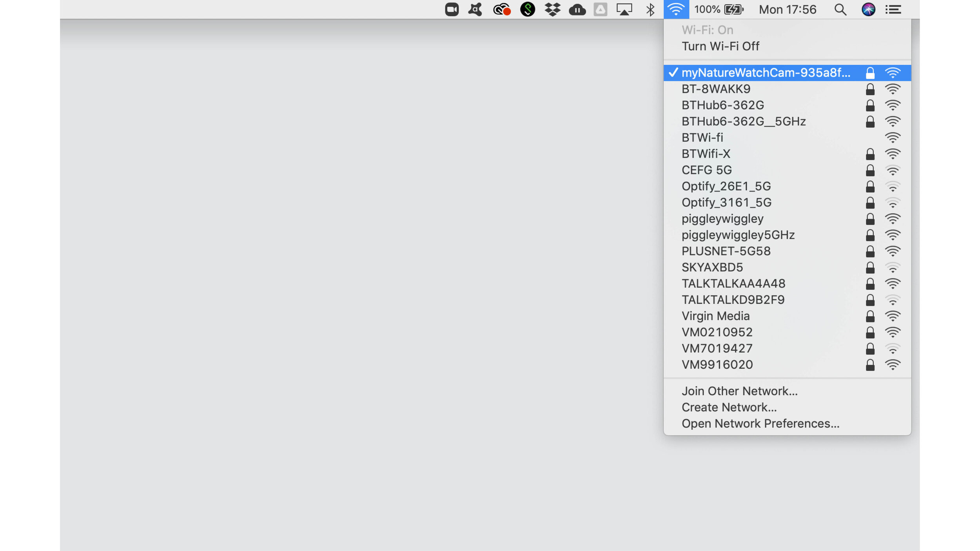Turn Wi-Fi Off
The width and height of the screenshot is (980, 551).
tap(787, 46)
